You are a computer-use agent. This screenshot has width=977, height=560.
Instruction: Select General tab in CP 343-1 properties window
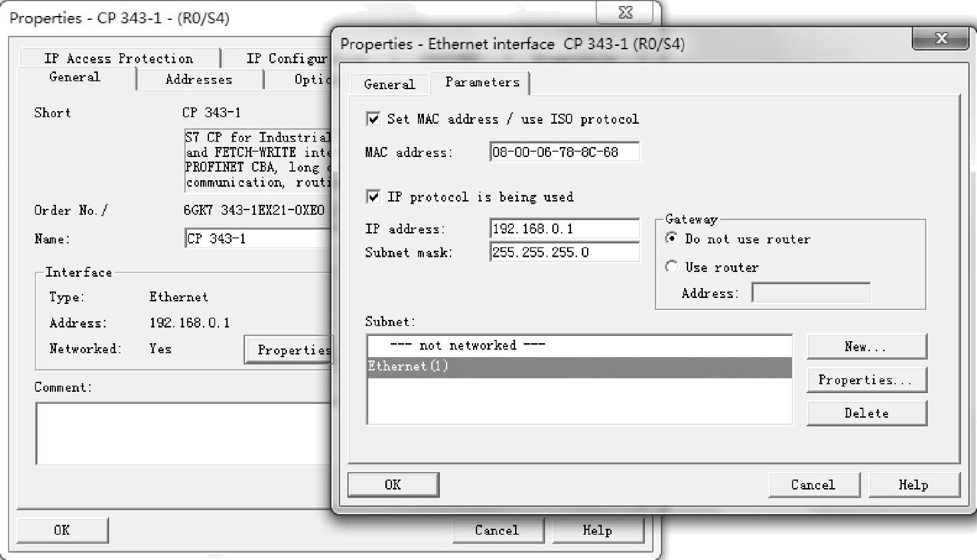click(x=75, y=77)
